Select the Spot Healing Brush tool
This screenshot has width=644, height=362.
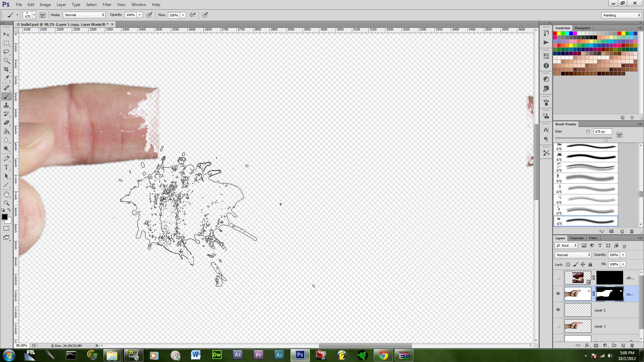point(6,88)
